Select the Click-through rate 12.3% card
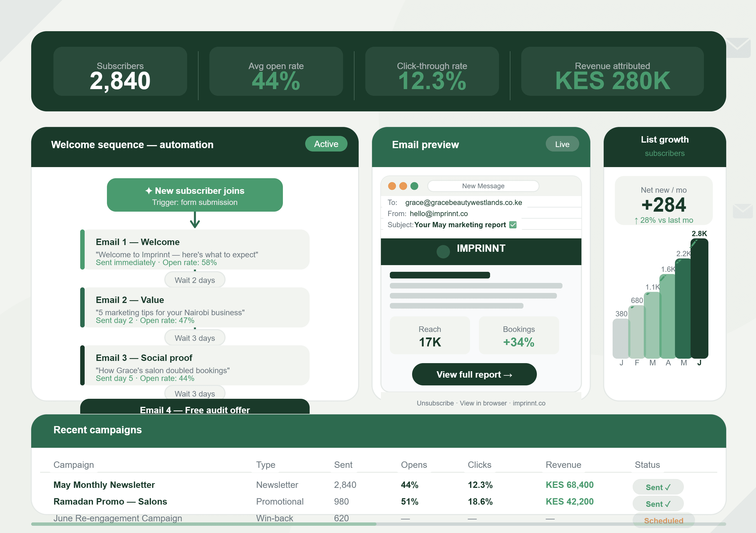The height and width of the screenshot is (533, 756). (432, 72)
